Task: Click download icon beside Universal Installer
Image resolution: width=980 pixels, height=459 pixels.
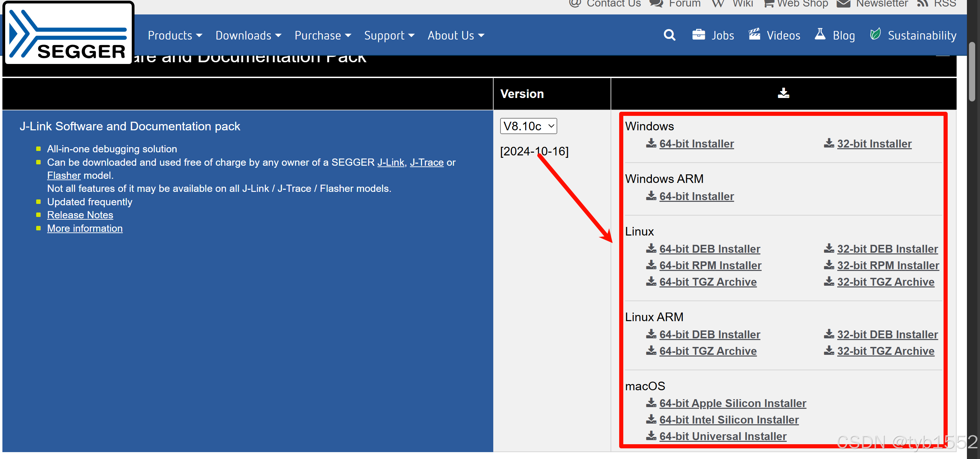Action: click(651, 436)
